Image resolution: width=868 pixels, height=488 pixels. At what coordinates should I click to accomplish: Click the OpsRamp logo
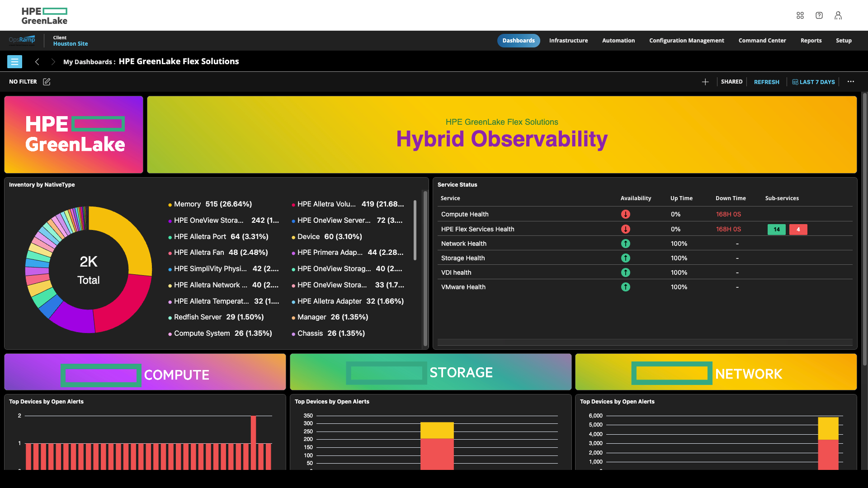[22, 40]
